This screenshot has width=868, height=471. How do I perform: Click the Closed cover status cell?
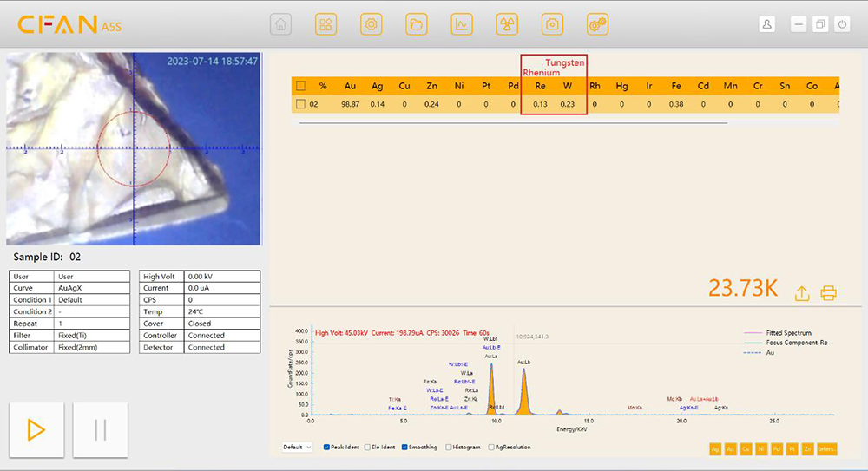point(222,324)
